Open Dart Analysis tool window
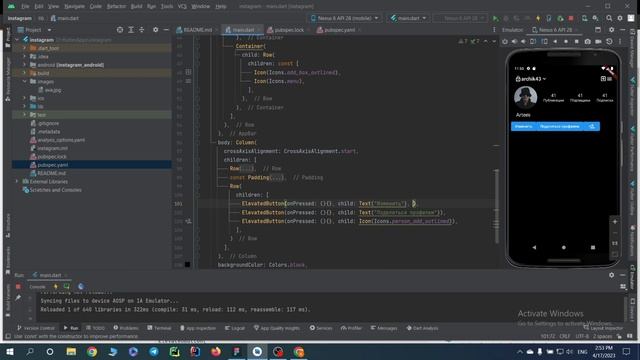This screenshot has height=360, width=640. coord(422,328)
